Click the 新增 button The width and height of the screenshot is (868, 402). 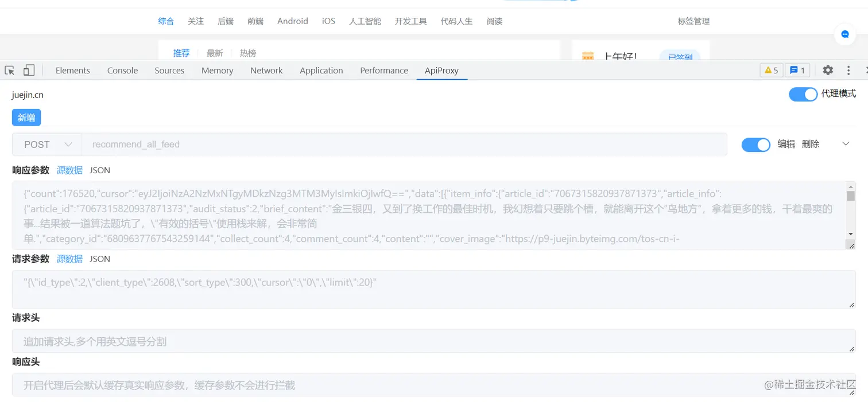tap(26, 118)
